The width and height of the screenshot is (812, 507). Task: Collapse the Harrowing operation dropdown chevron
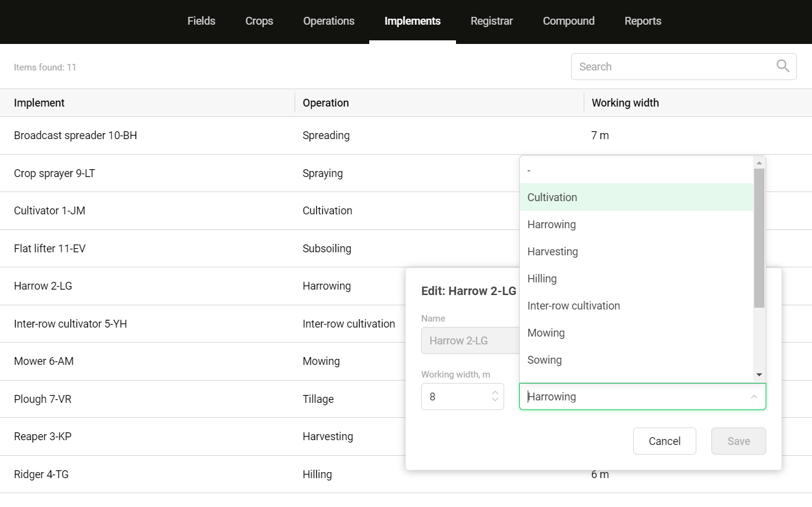point(754,397)
